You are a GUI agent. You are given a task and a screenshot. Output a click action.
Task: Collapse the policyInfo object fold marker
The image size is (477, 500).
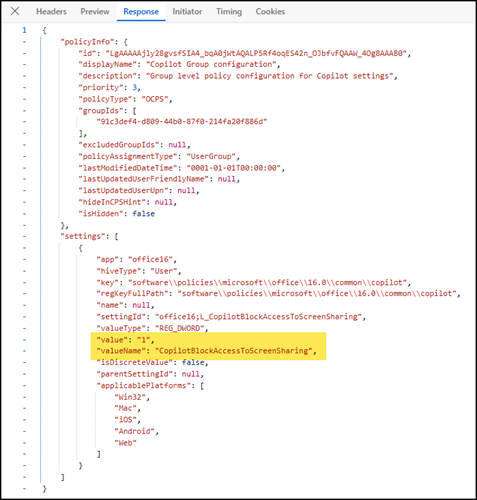coord(24,42)
